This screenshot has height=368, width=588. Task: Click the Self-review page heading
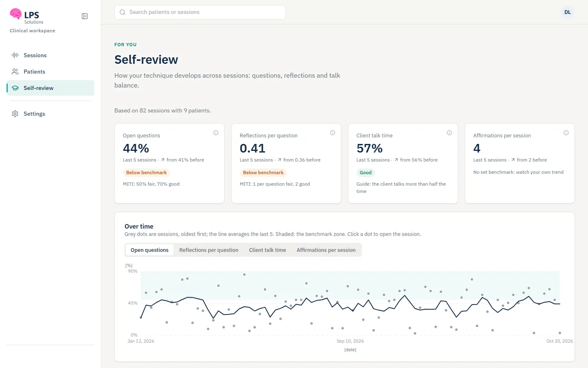tap(146, 60)
